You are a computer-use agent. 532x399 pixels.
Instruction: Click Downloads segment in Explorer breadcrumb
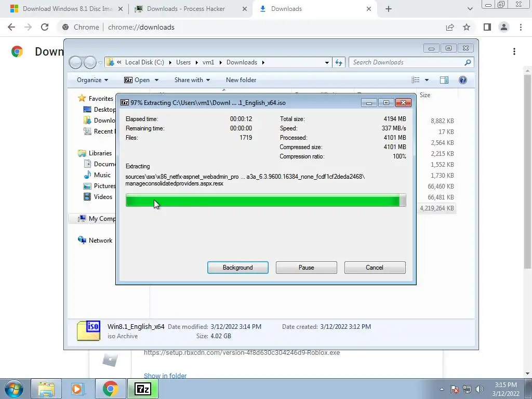click(242, 62)
